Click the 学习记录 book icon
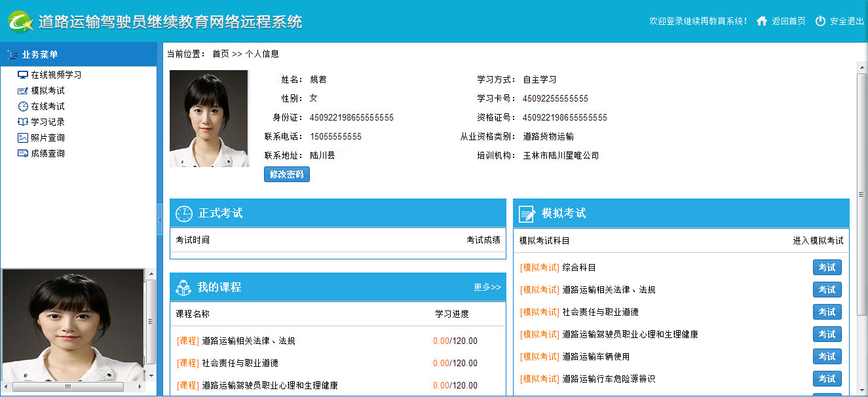The width and height of the screenshot is (868, 397). coord(23,122)
